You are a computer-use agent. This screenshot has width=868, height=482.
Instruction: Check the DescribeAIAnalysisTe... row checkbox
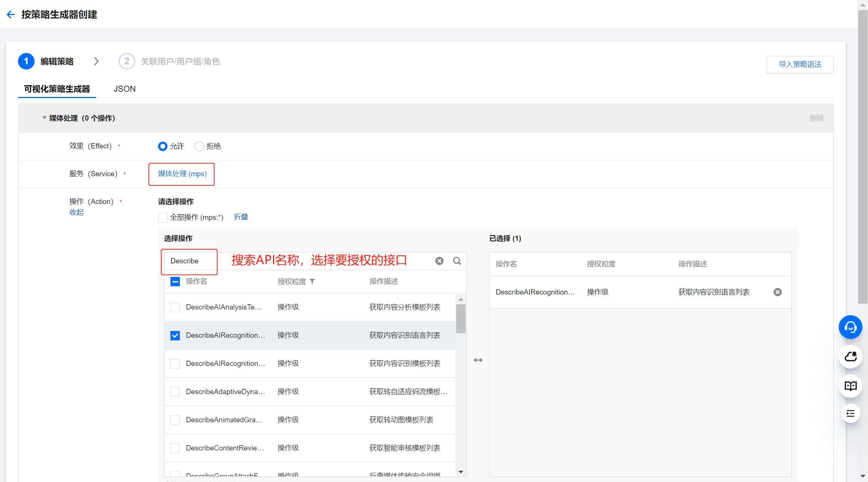coord(175,307)
